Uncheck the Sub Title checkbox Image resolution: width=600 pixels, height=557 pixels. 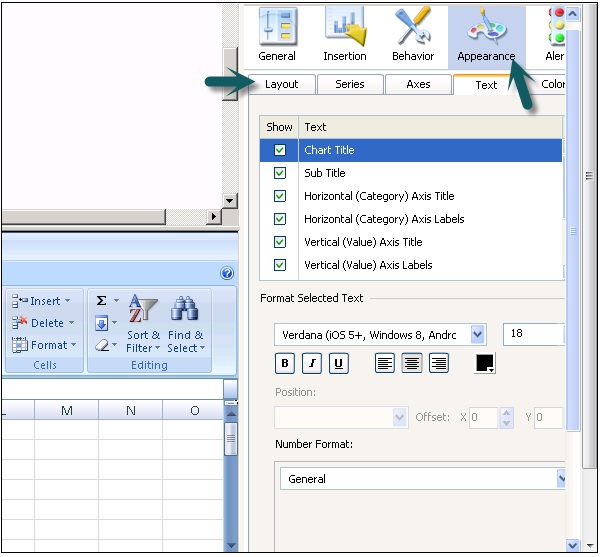pos(280,173)
